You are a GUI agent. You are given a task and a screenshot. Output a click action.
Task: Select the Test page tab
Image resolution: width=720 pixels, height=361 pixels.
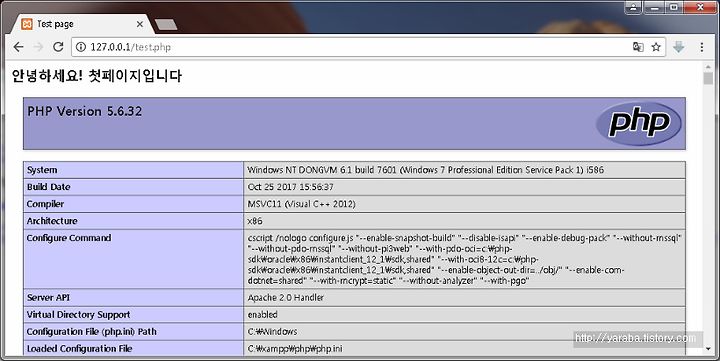click(x=83, y=24)
